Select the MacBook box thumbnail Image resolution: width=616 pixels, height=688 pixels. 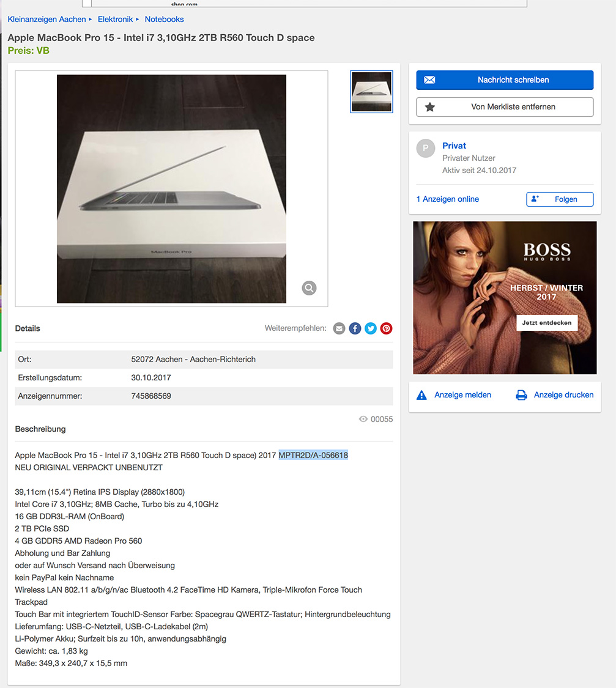tap(371, 92)
